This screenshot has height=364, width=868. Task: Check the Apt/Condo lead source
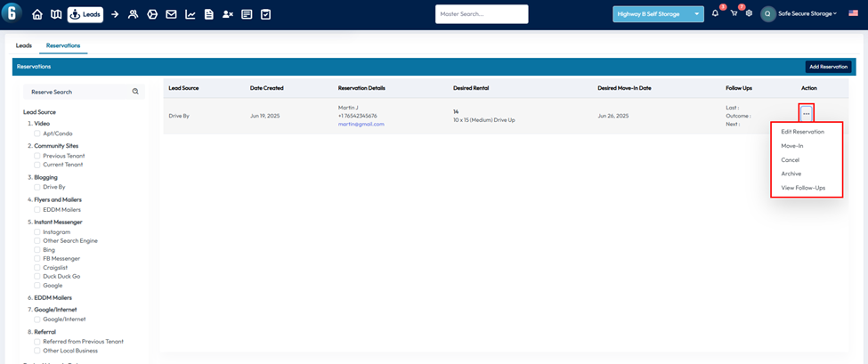(37, 133)
